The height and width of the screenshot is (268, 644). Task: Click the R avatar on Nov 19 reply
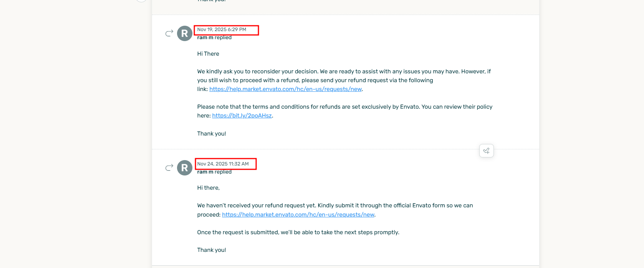tap(185, 33)
